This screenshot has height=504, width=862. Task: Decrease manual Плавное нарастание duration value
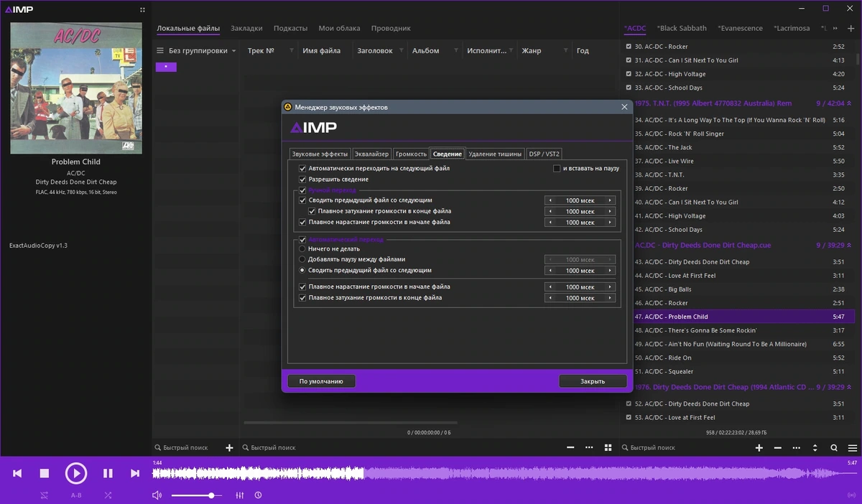(550, 222)
